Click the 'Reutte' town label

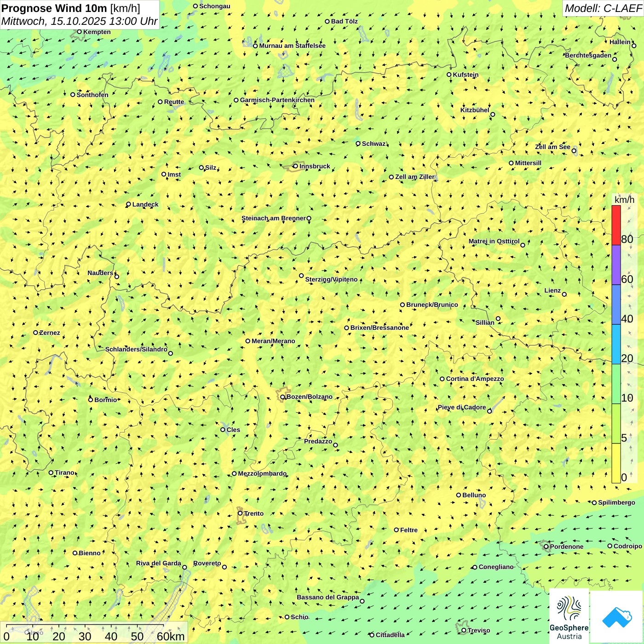pos(174,102)
